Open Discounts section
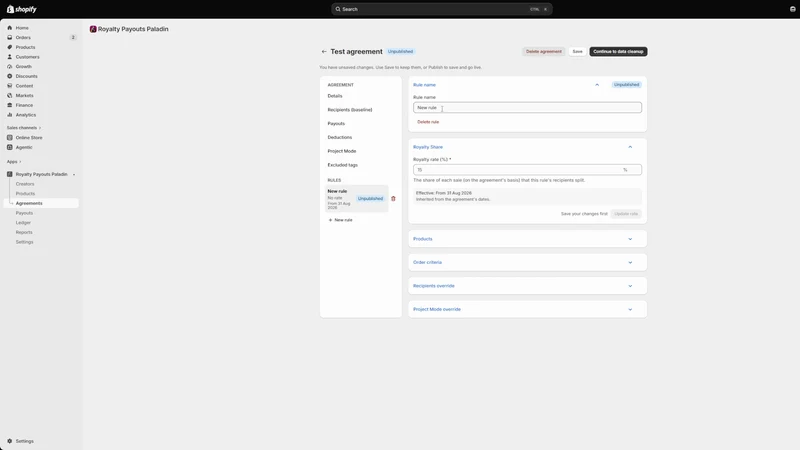800x450 pixels. pos(26,76)
